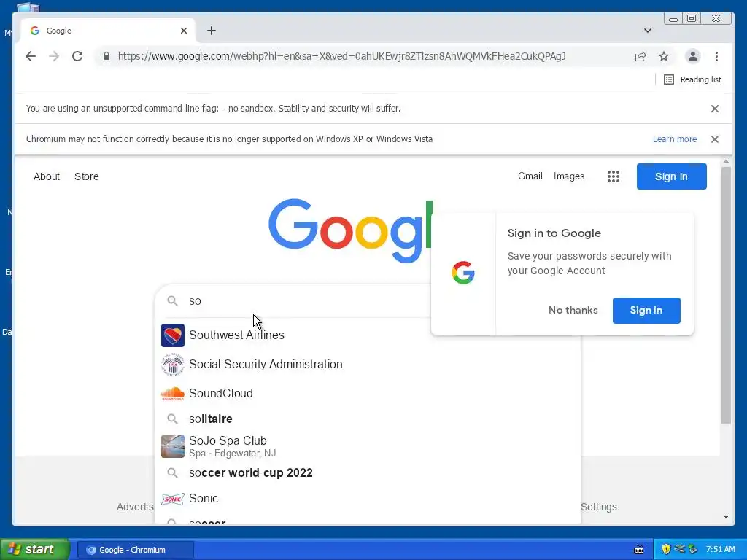Reload the Google page
The width and height of the screenshot is (747, 560).
coord(77,56)
